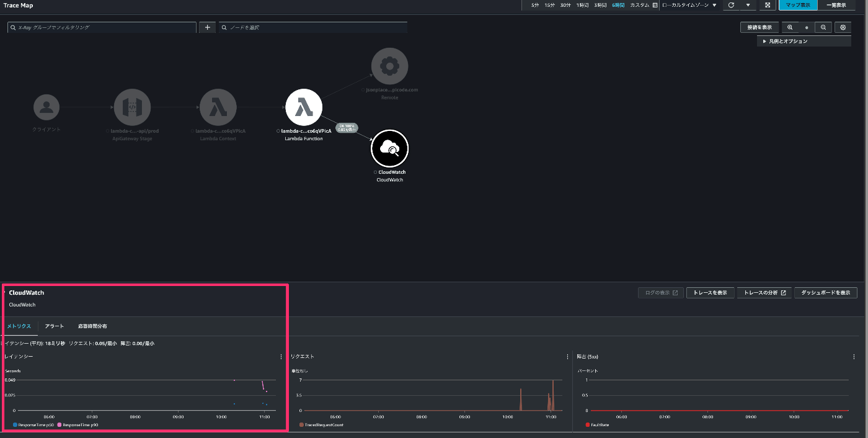Focus the node selection search field

(313, 27)
